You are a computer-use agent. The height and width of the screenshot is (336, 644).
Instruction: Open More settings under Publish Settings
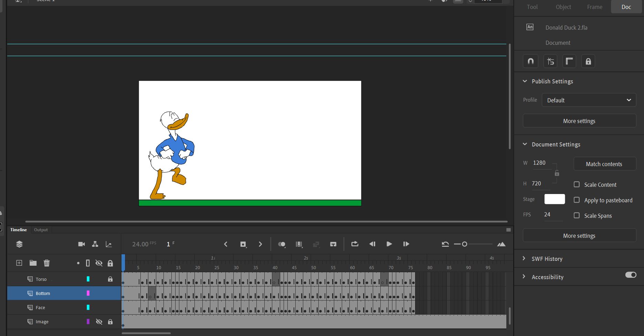(x=579, y=121)
